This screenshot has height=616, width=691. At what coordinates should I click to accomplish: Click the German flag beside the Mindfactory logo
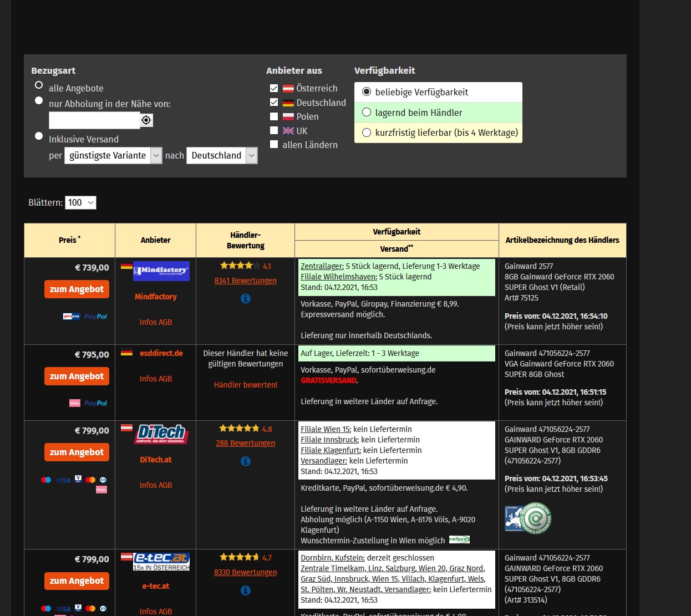click(126, 266)
